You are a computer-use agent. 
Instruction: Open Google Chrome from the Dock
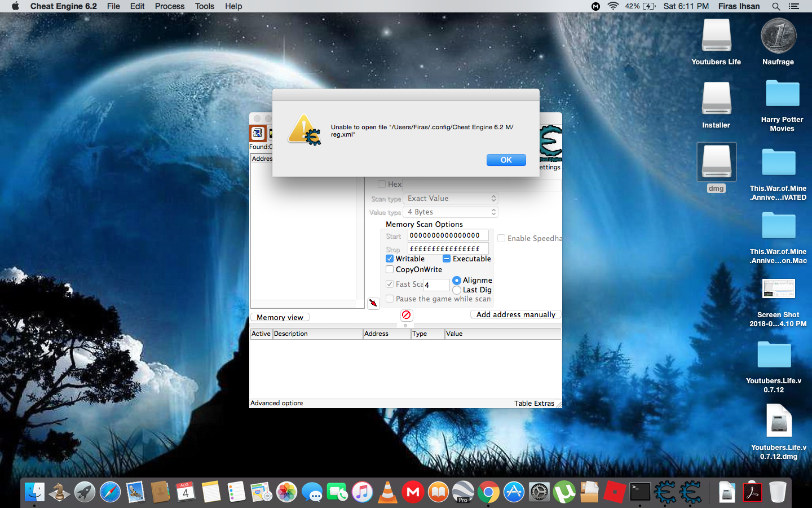(488, 492)
